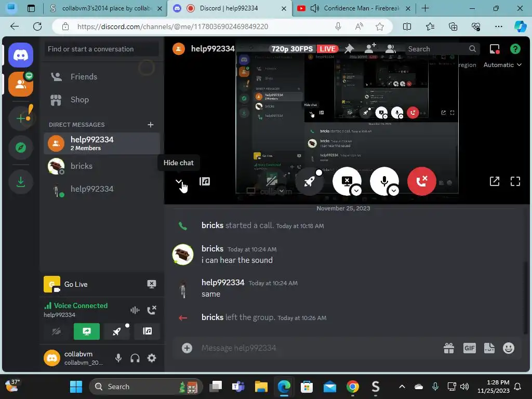The image size is (532, 399).
Task: Open Explore Discoverable Servers compass icon
Action: click(21, 148)
